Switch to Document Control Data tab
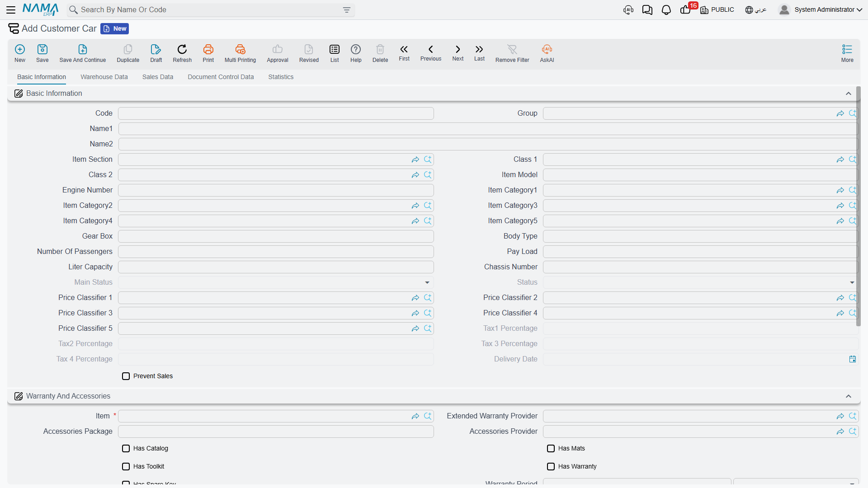868x488 pixels. (x=221, y=77)
